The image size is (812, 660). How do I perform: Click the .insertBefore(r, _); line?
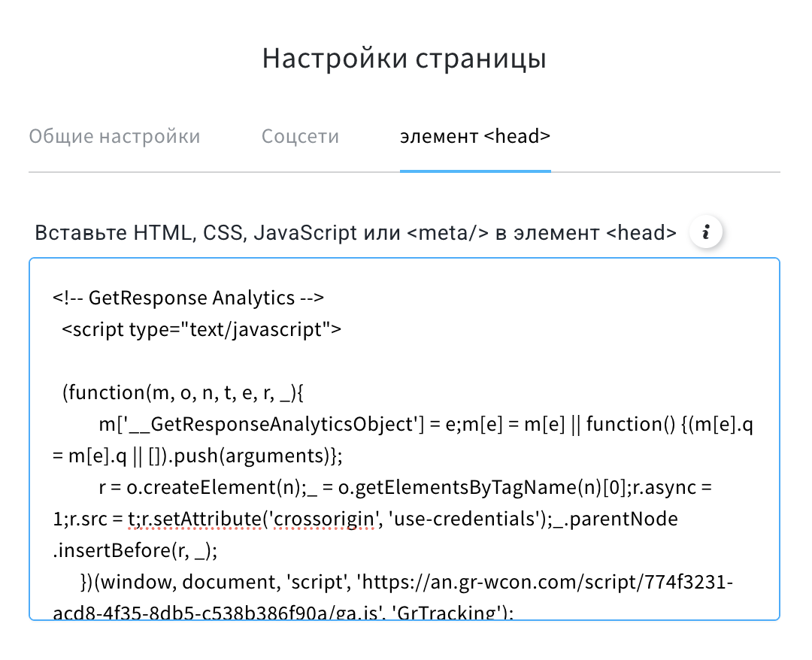[x=135, y=551]
